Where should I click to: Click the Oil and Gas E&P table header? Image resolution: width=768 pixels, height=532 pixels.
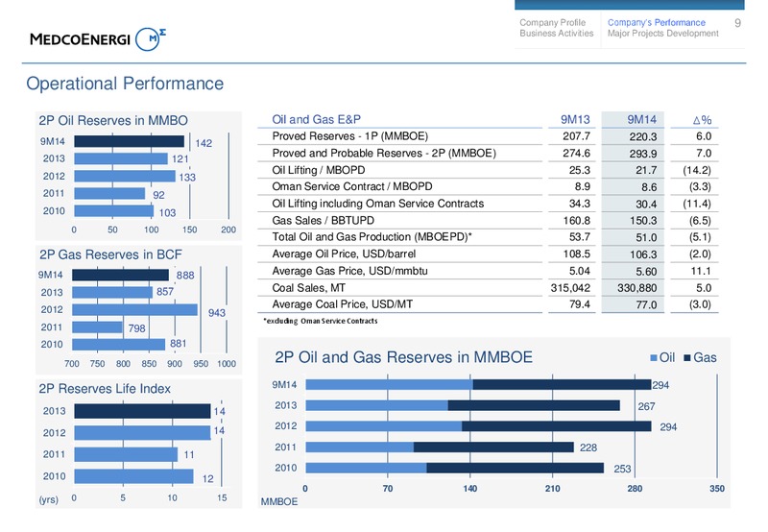pos(316,119)
